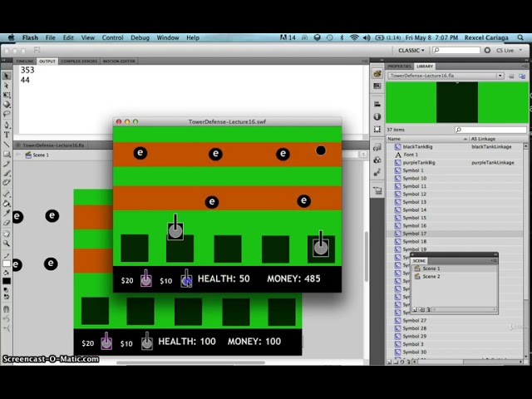The height and width of the screenshot is (399, 532).
Task: Switch to the Compiler Errors tab
Action: pos(79,62)
